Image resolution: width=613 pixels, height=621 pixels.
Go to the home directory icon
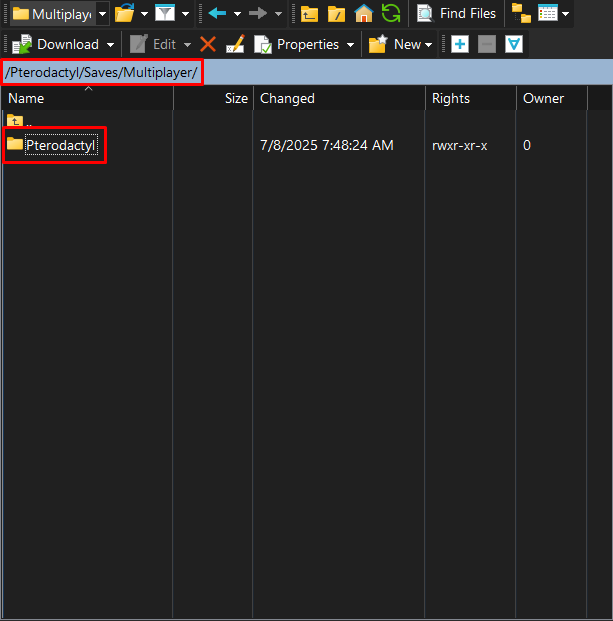tap(364, 14)
